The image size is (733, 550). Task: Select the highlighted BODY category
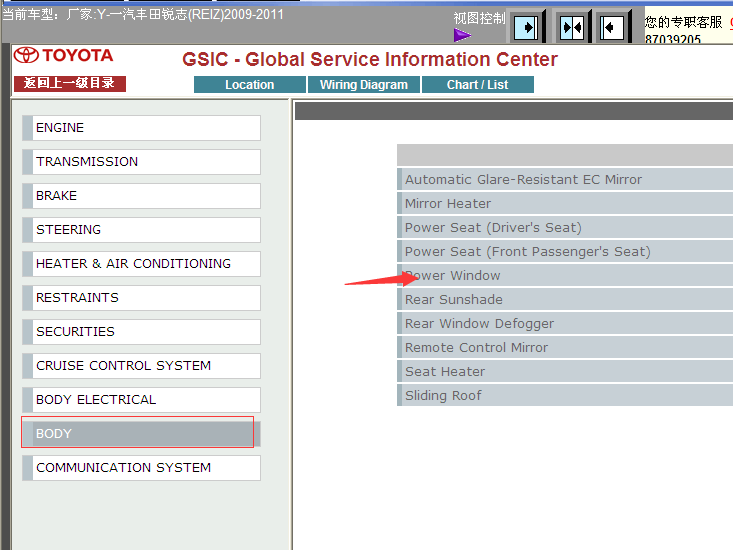142,434
